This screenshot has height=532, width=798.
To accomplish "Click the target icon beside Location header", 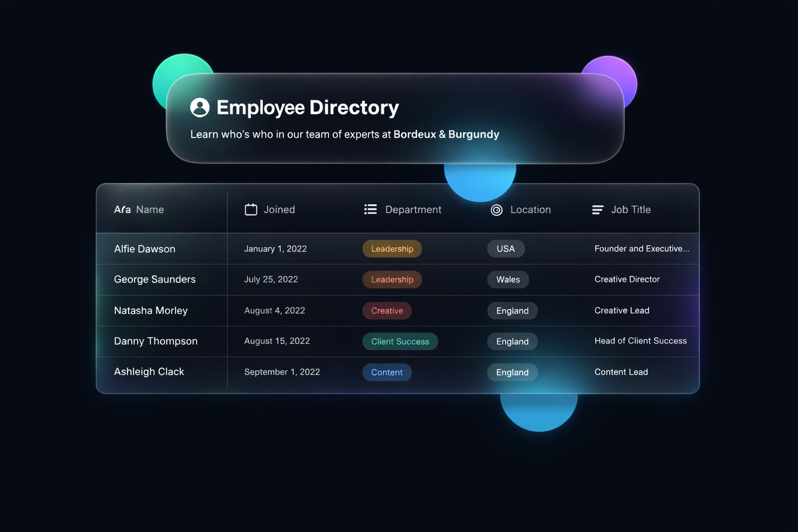I will pyautogui.click(x=496, y=210).
